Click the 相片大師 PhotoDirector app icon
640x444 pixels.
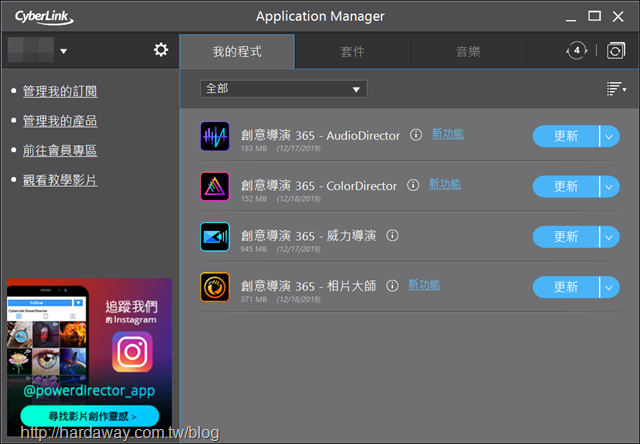[x=215, y=287]
